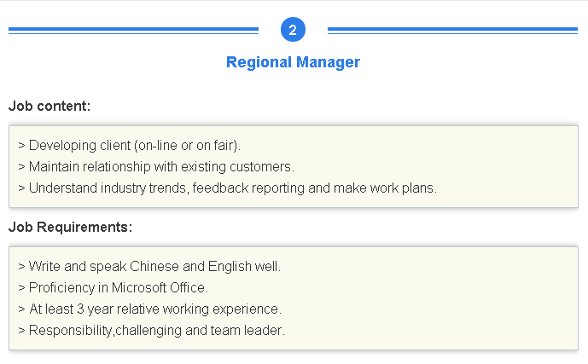Click the Proficiency in Microsoft Office line
588x364 pixels.
click(x=113, y=287)
